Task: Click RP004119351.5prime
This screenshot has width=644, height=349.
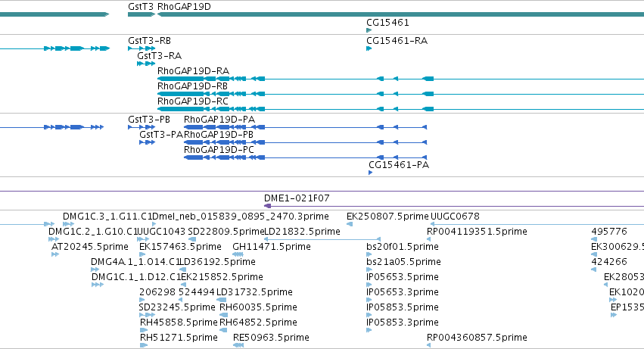Action: click(x=477, y=232)
